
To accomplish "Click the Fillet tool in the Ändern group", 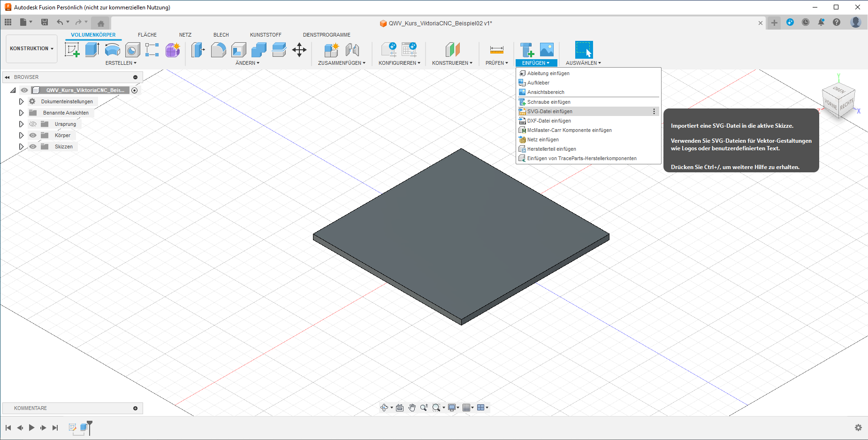I will pos(218,49).
